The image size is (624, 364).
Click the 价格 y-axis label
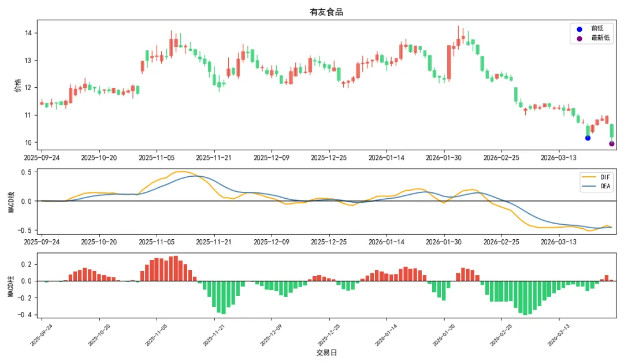17,85
